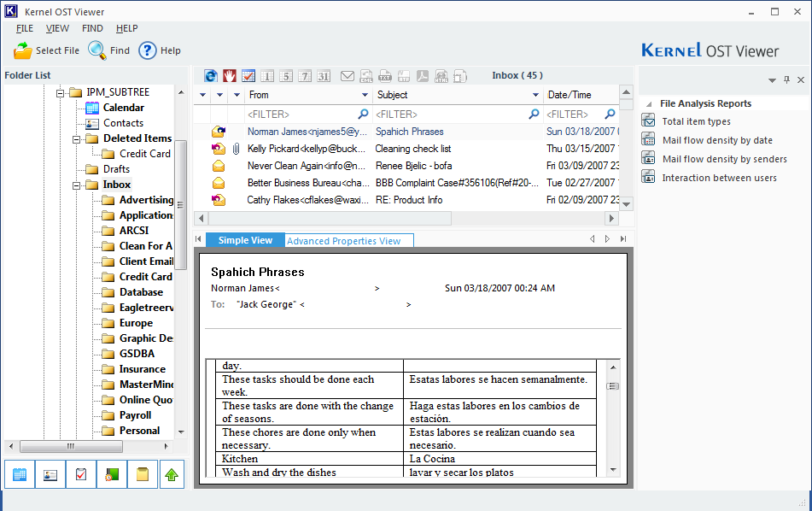The image size is (812, 511).
Task: Click Total item types report icon
Action: [648, 121]
